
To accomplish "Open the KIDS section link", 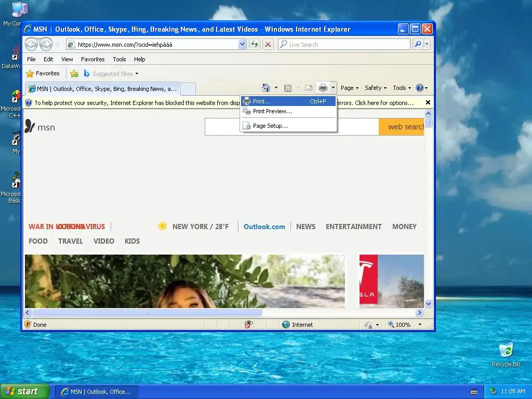I will 132,241.
